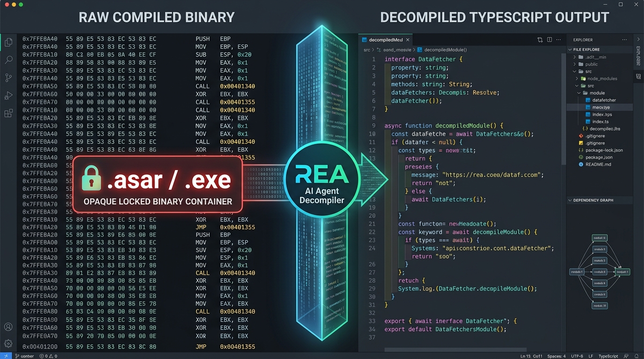Click the Spaces: 4 indentation setting
This screenshot has width=644, height=359.
pos(556,356)
